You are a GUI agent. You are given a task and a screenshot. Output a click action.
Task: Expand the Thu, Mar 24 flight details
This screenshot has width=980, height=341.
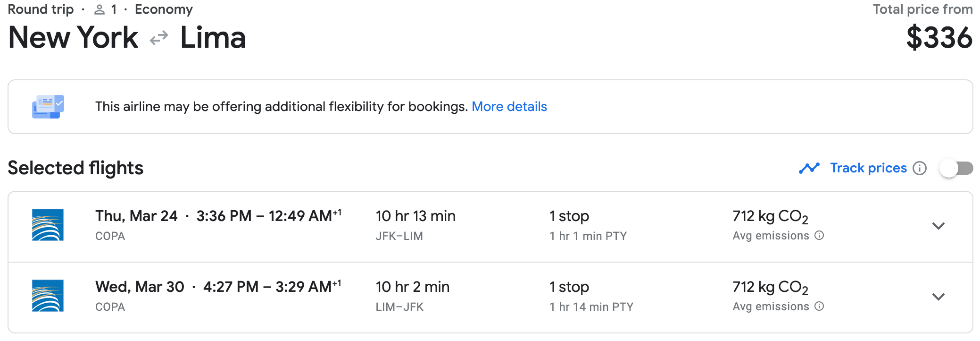click(x=938, y=226)
